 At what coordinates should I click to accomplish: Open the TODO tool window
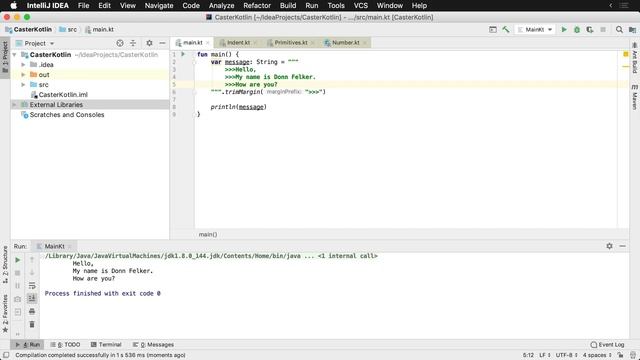point(65,344)
